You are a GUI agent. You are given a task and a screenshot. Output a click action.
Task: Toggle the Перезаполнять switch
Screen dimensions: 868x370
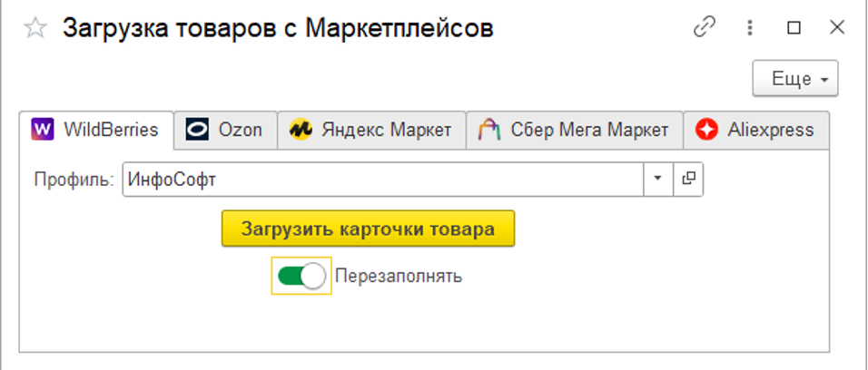pyautogui.click(x=301, y=277)
